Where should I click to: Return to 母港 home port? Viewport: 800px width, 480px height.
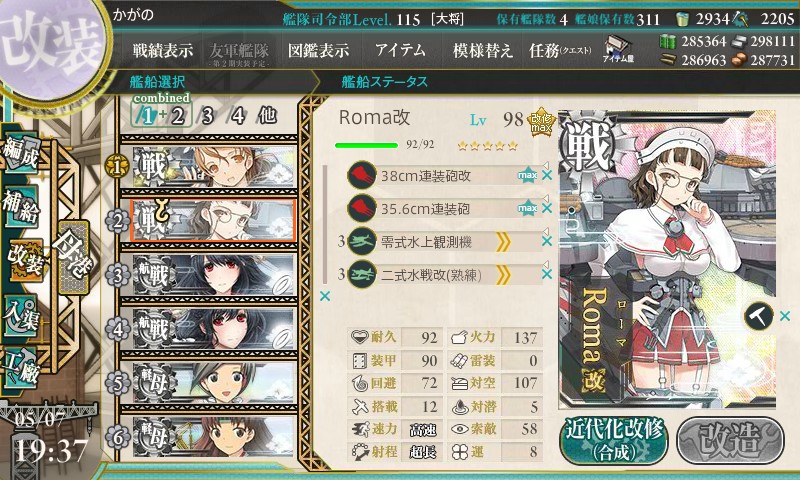[74, 257]
